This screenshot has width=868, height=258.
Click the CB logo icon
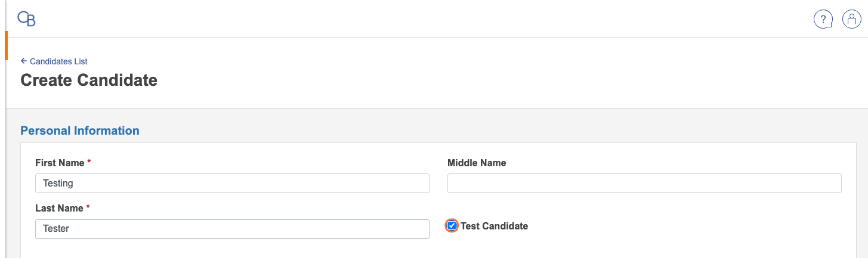27,19
